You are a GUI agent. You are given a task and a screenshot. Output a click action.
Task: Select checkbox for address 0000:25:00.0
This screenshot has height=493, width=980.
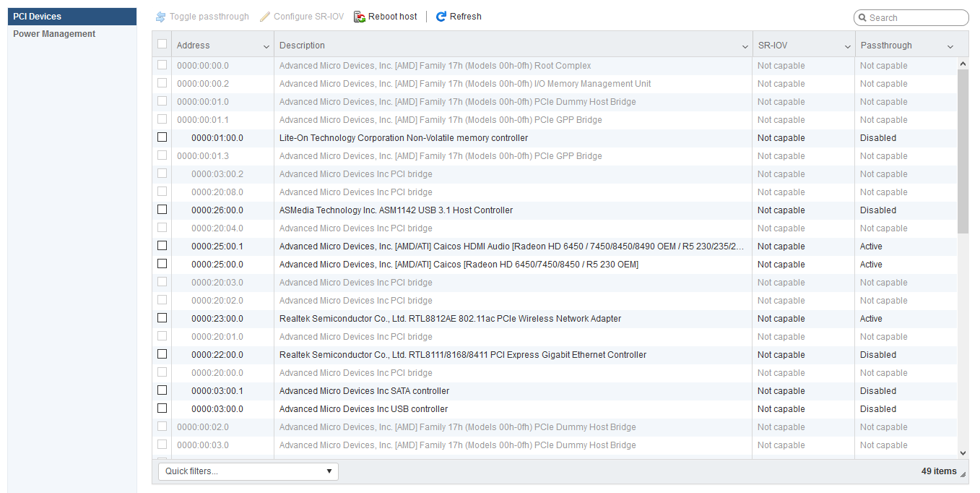(x=162, y=264)
